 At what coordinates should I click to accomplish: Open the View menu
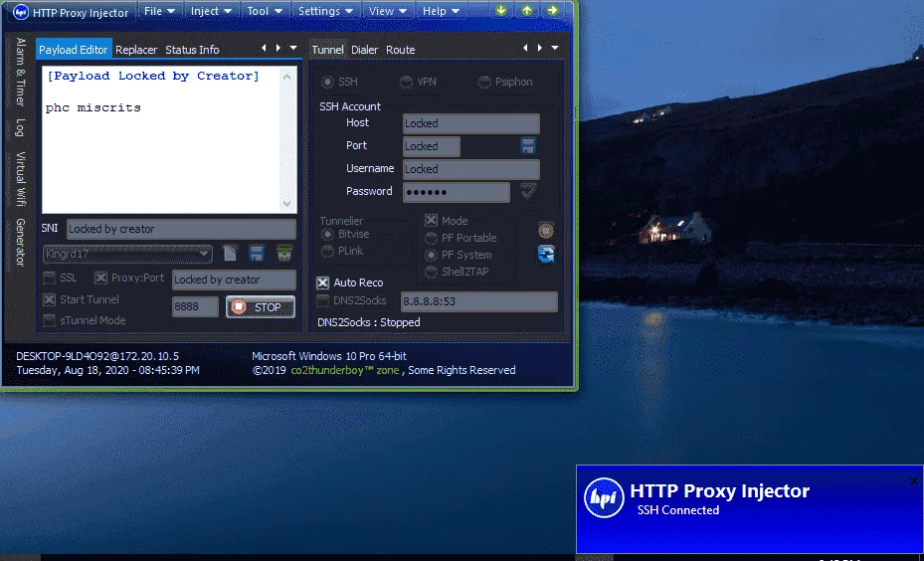pos(388,11)
